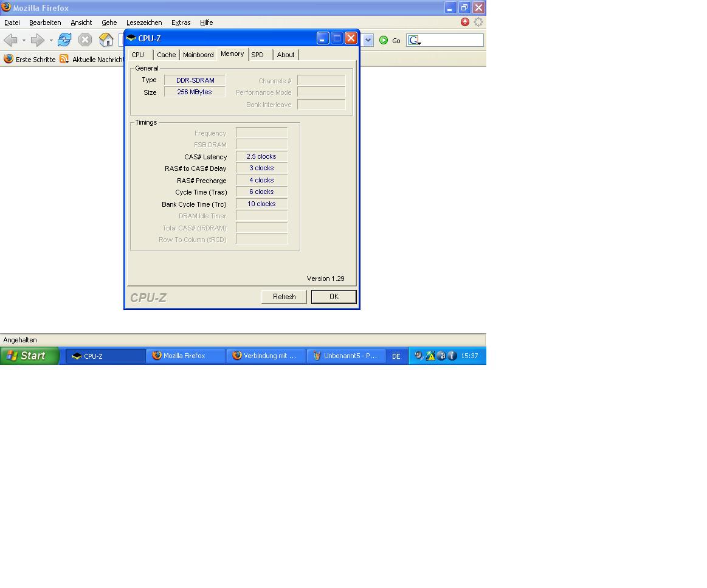The height and width of the screenshot is (588, 707).
Task: Open Firefox home page icon
Action: pos(106,40)
